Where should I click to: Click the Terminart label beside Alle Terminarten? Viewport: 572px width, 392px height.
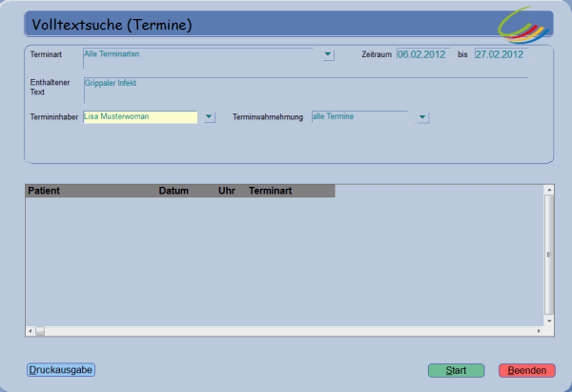[46, 54]
